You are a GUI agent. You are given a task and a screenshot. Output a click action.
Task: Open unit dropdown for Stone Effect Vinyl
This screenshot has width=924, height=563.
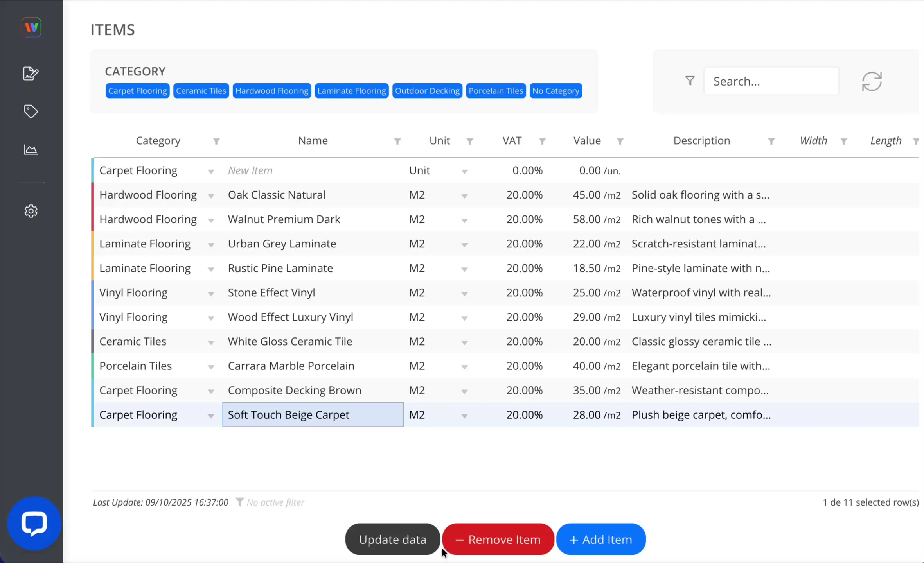click(464, 293)
